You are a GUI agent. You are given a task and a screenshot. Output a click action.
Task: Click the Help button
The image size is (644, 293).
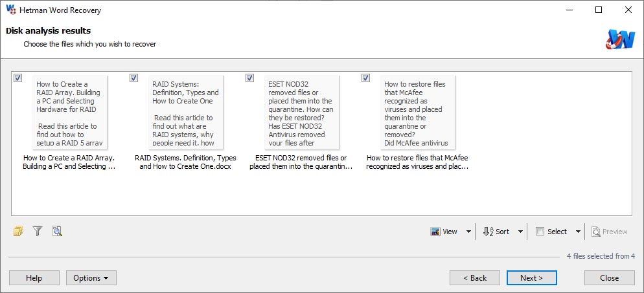(x=34, y=278)
